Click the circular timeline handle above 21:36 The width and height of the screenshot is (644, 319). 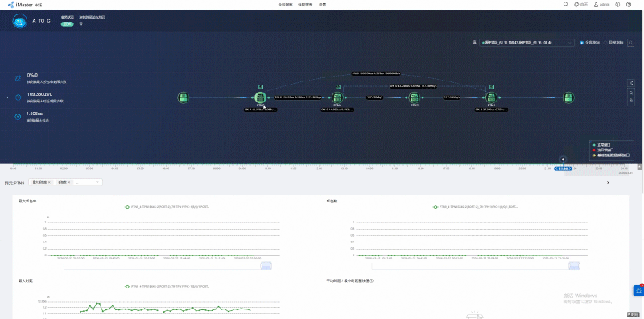[x=563, y=159]
